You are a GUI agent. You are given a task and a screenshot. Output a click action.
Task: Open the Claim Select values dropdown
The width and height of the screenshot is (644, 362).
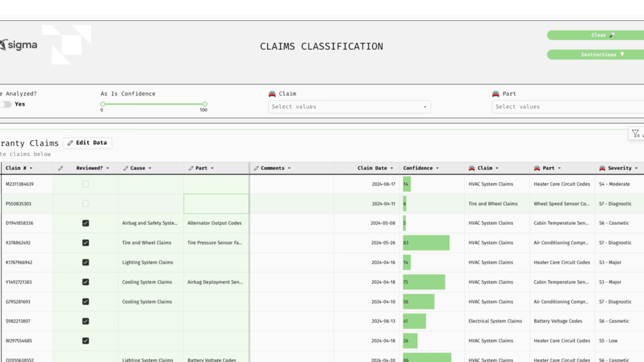[349, 107]
